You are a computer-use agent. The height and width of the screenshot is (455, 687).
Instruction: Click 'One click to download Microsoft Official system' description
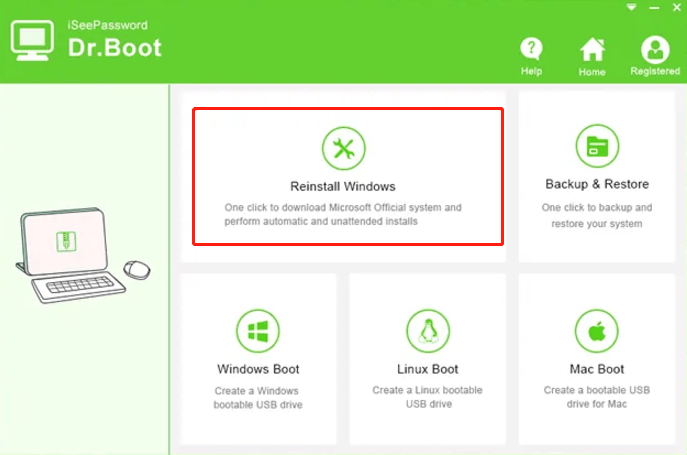343,214
